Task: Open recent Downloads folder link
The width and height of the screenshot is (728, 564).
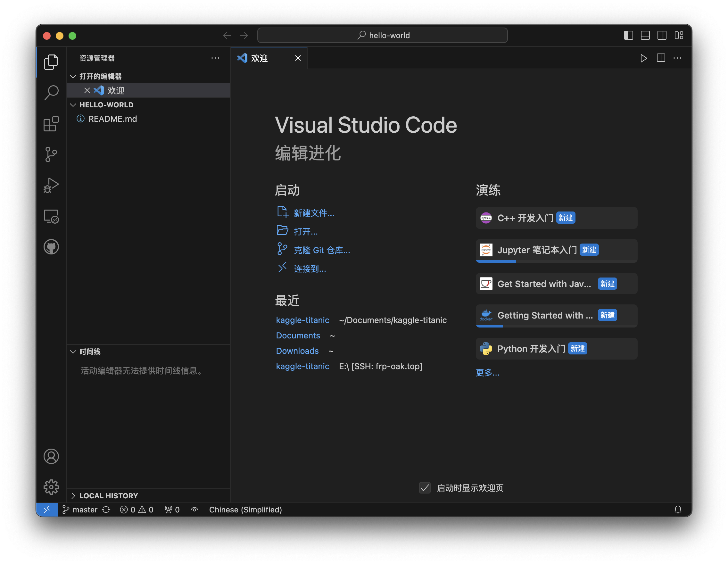Action: pyautogui.click(x=297, y=351)
